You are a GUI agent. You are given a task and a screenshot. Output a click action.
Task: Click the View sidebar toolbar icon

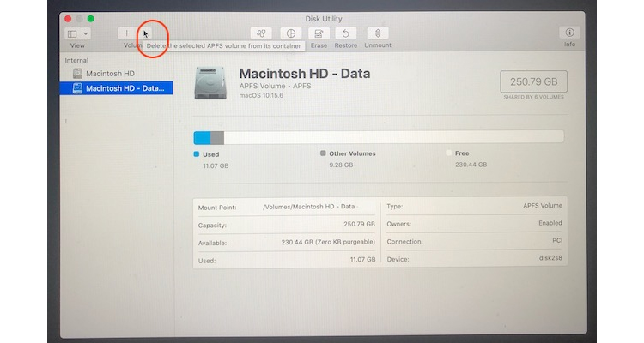click(72, 33)
